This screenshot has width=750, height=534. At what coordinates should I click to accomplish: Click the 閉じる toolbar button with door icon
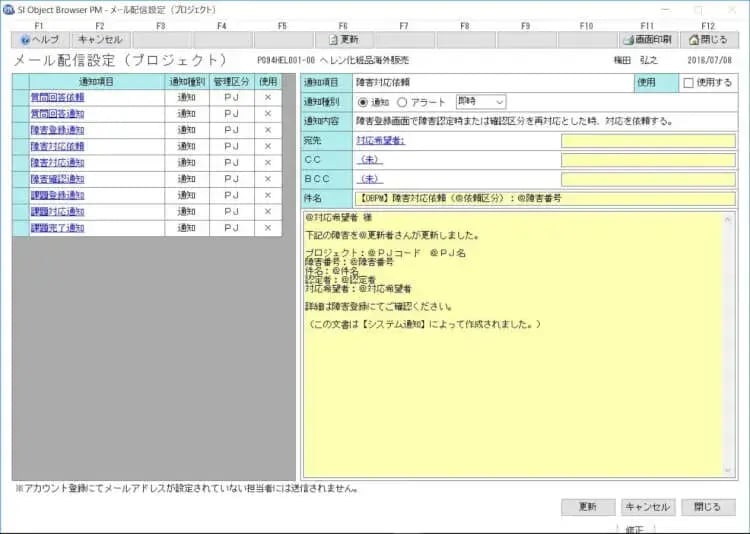pos(708,40)
